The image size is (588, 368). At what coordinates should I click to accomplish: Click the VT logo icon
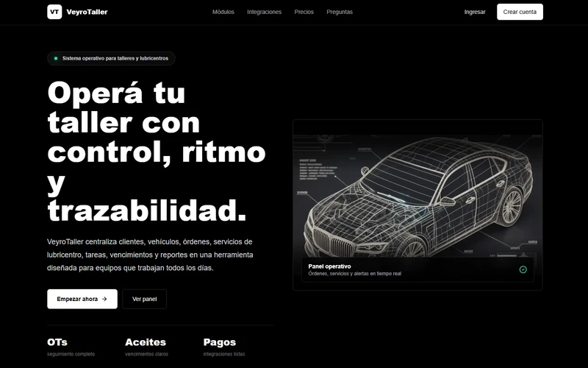[x=54, y=12]
